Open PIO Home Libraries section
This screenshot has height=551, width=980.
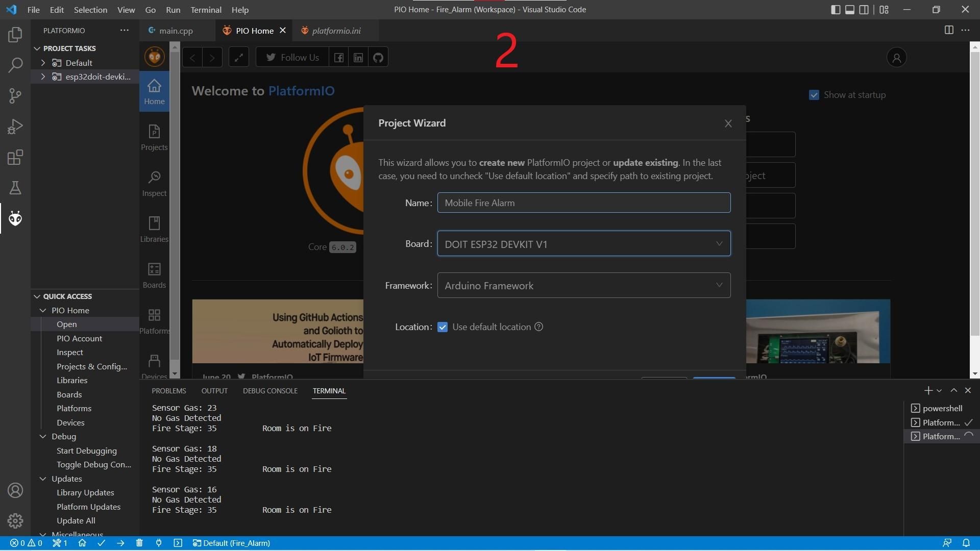click(154, 229)
